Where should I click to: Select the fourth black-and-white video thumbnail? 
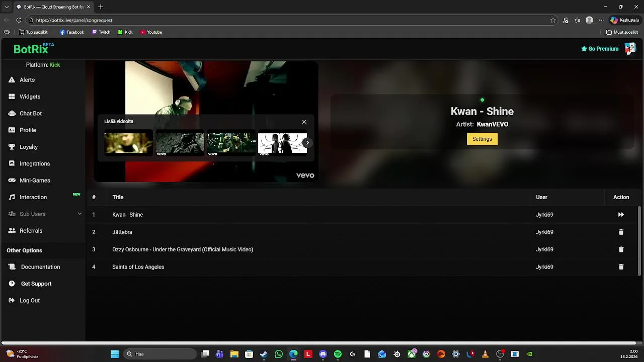pos(282,144)
